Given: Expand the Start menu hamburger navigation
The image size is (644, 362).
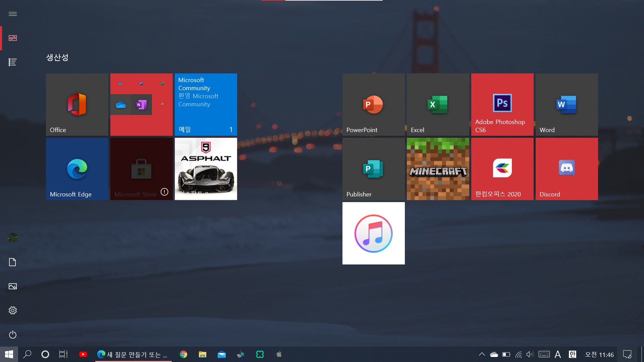Looking at the screenshot, I should pos(13,14).
